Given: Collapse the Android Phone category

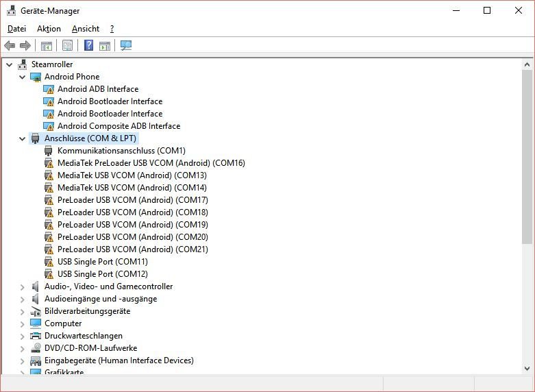Looking at the screenshot, I should (22, 77).
